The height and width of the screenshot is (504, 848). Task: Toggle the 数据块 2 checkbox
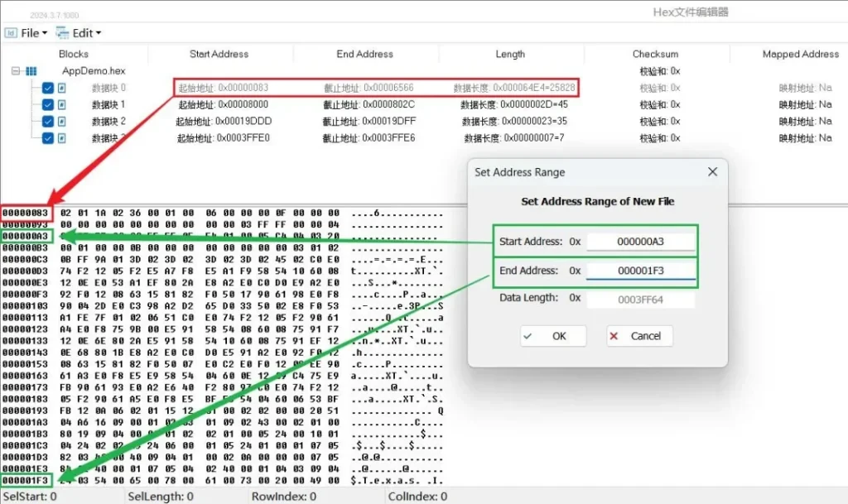click(48, 121)
